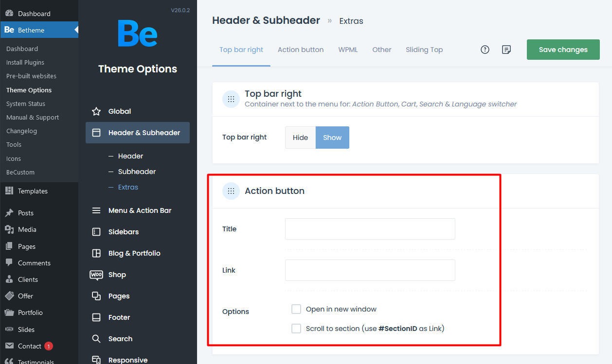612x364 pixels.
Task: Click the Sidebars panel icon
Action: 96,232
